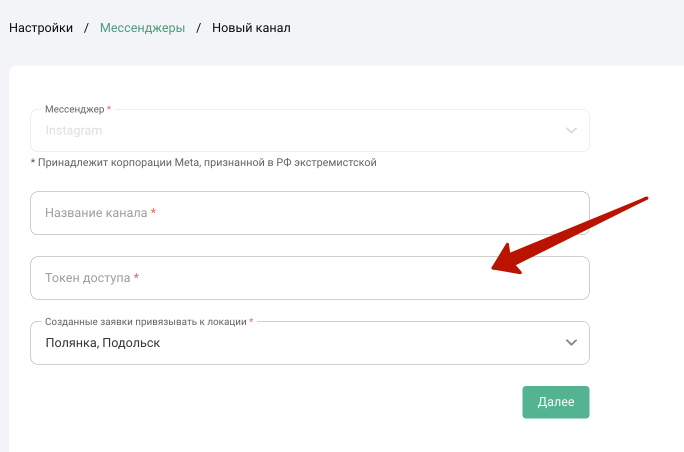Open the Мессенджеры breadcrumb link

pos(142,28)
